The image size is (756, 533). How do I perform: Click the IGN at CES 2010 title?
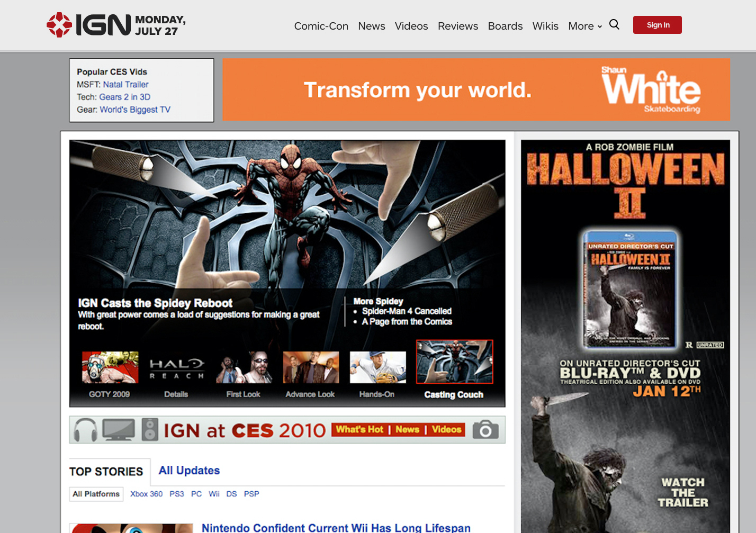pyautogui.click(x=245, y=430)
